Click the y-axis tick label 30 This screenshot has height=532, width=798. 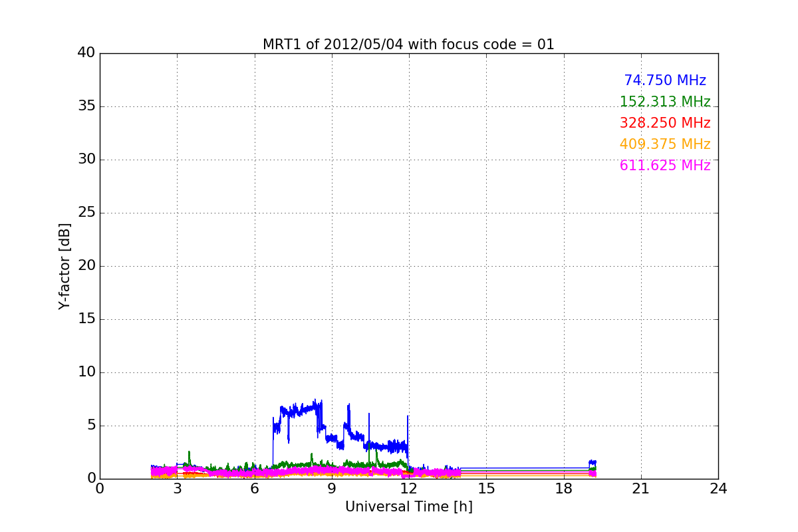coord(86,160)
